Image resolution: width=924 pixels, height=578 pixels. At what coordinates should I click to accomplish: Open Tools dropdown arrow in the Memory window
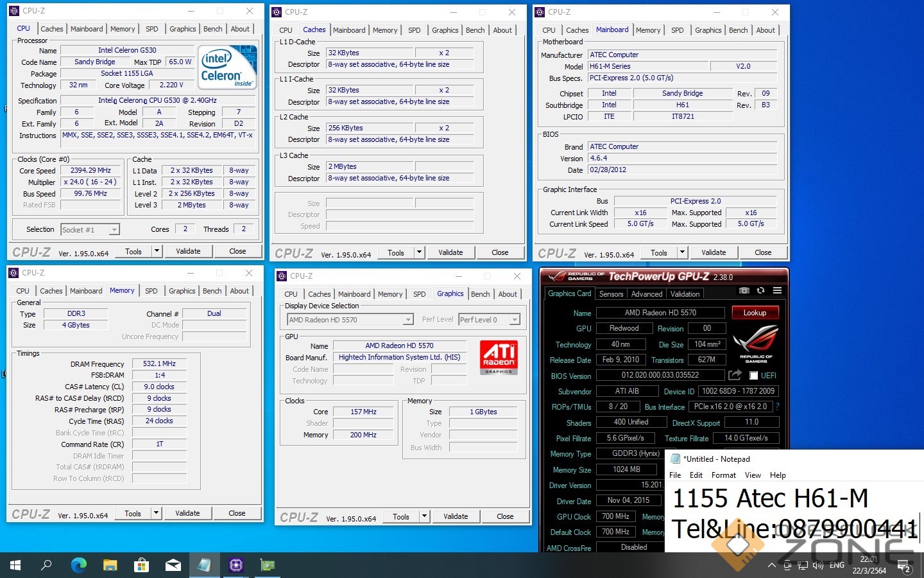[156, 513]
